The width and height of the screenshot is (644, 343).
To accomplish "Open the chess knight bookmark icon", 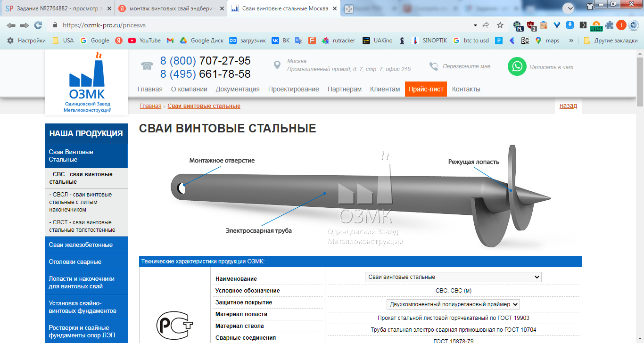I will [402, 41].
